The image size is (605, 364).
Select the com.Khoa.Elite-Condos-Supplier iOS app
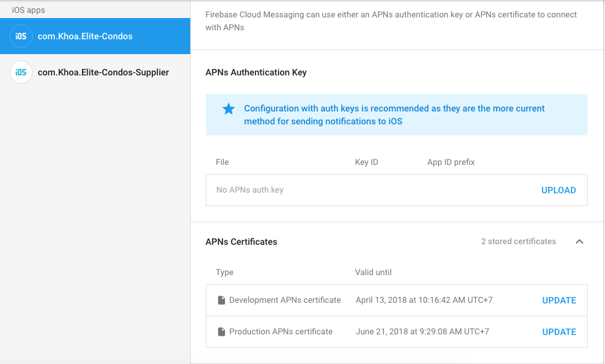tap(95, 72)
